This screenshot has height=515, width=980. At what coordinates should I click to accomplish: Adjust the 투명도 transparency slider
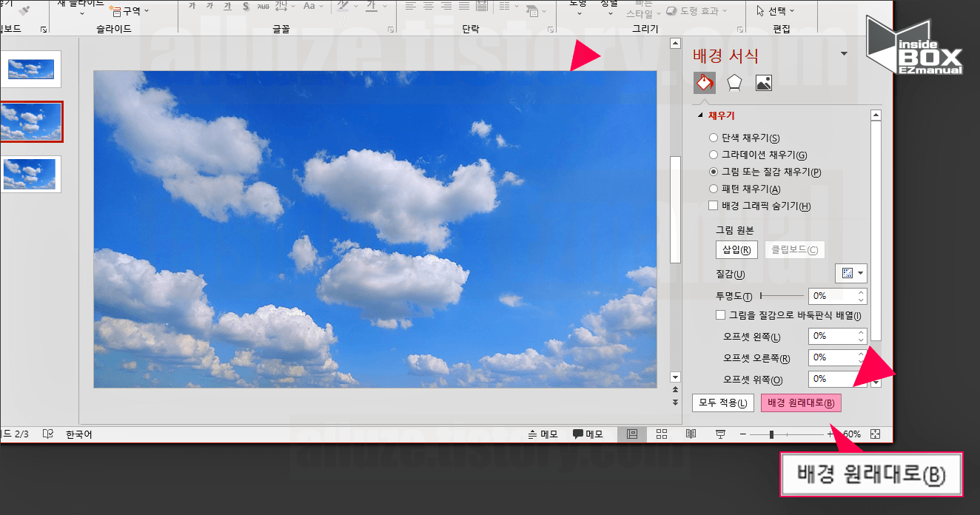click(782, 296)
